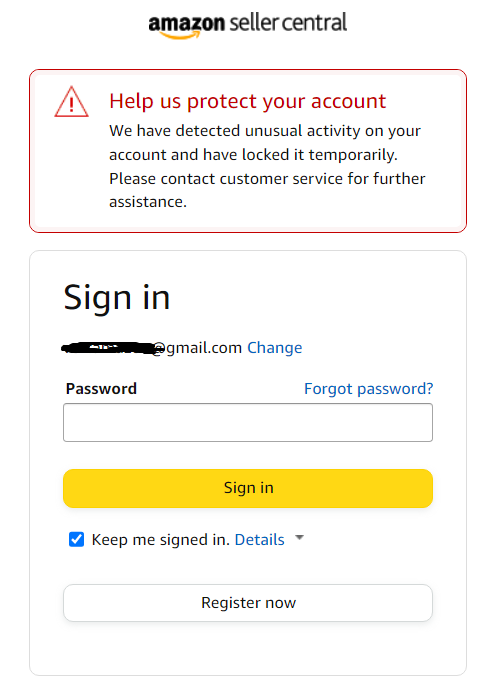Screen dimensions: 496x696
Task: Expand the Details dropdown arrow
Action: point(300,538)
